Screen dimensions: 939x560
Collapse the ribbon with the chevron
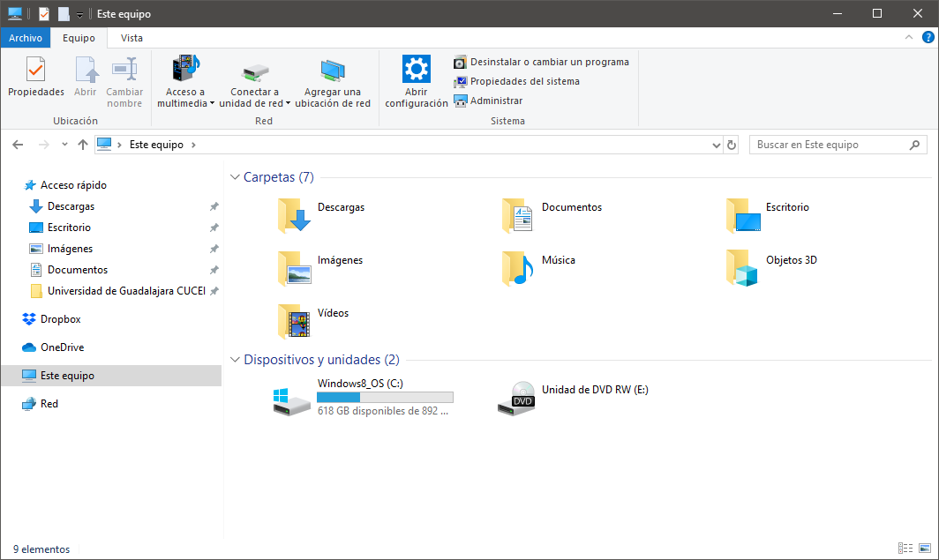pyautogui.click(x=909, y=37)
